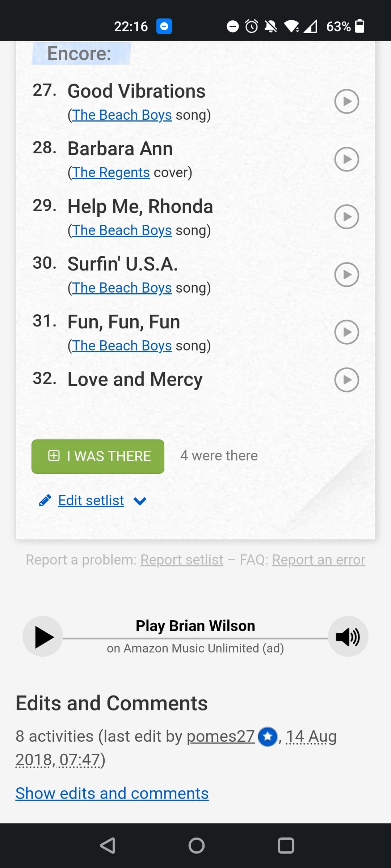
Task: Tap the Android home navigation button
Action: (196, 846)
